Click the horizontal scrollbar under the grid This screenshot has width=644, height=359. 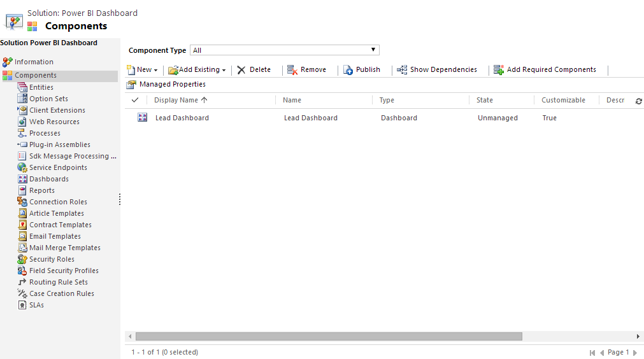[x=329, y=336]
